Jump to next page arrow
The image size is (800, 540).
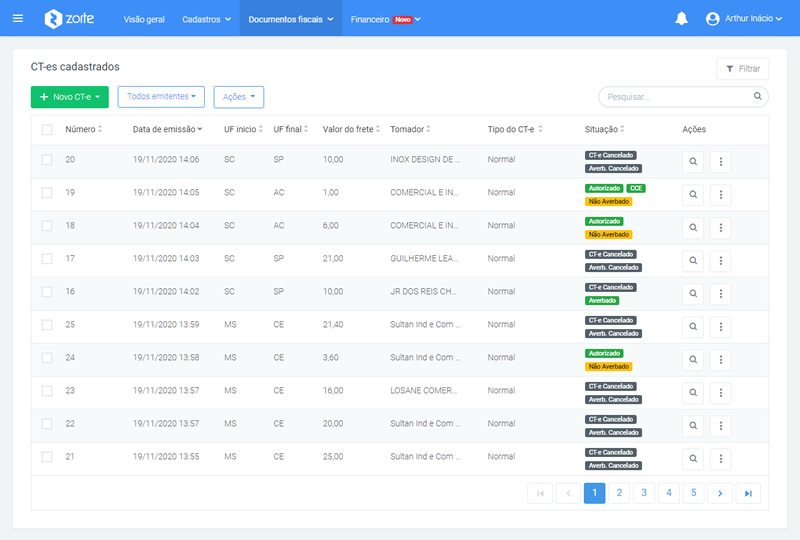pyautogui.click(x=720, y=492)
